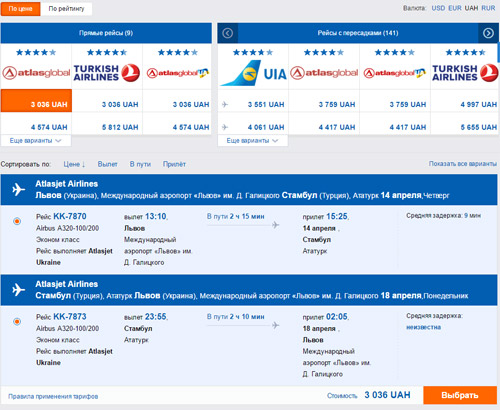
Task: Select EUR currency
Action: (455, 8)
